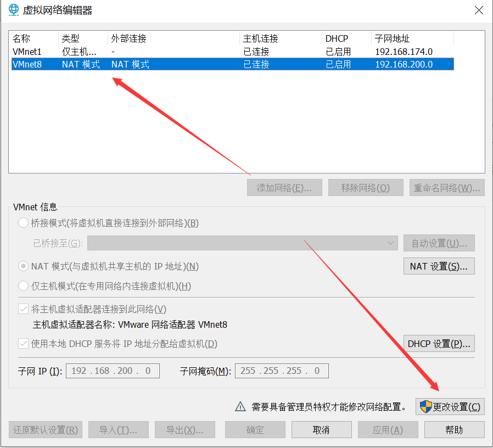Viewport: 493px width, 448px height.
Task: Click the 移除网络(O) button
Action: 366,188
